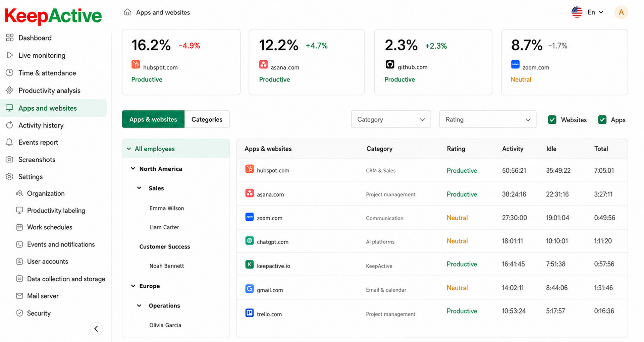Click the Activity column header
This screenshot has height=342, width=644.
[x=513, y=149]
